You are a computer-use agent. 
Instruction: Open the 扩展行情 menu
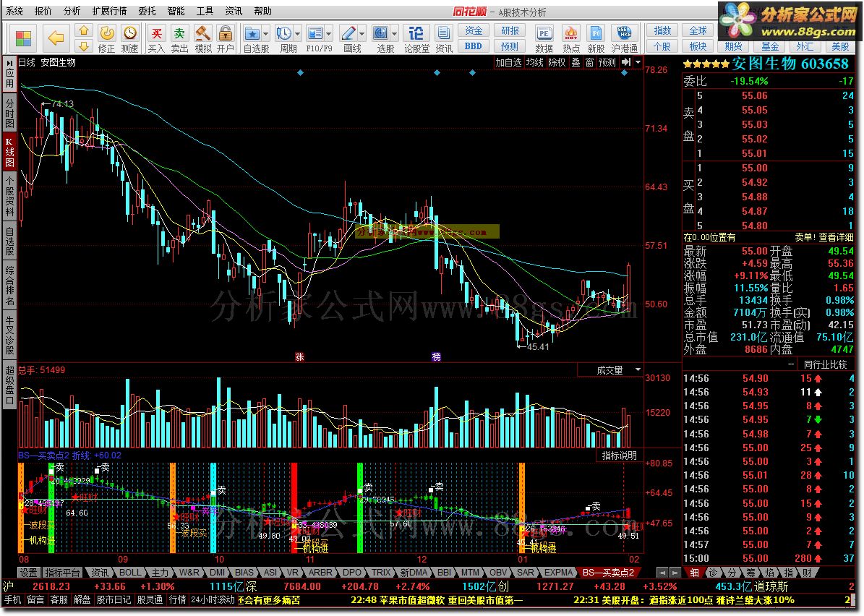[x=109, y=10]
